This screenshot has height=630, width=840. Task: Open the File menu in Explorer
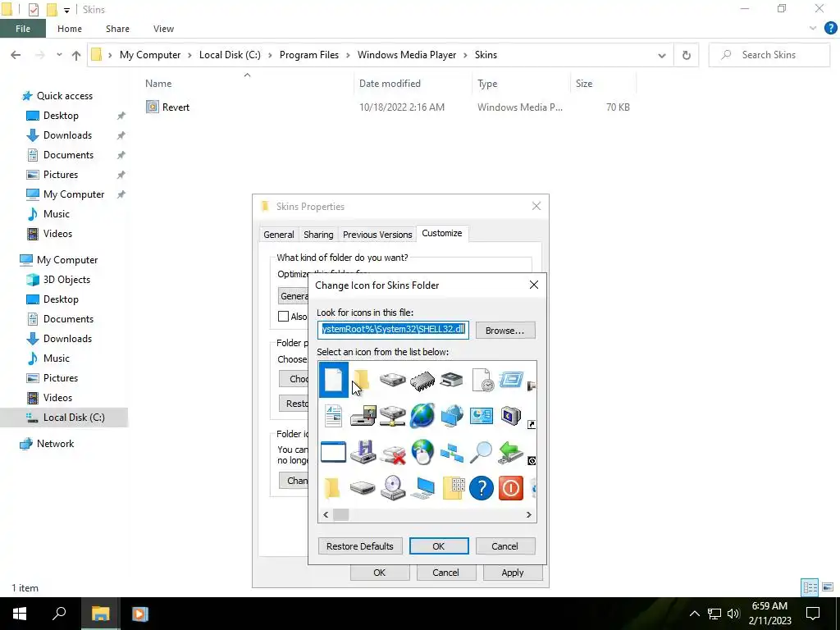23,29
